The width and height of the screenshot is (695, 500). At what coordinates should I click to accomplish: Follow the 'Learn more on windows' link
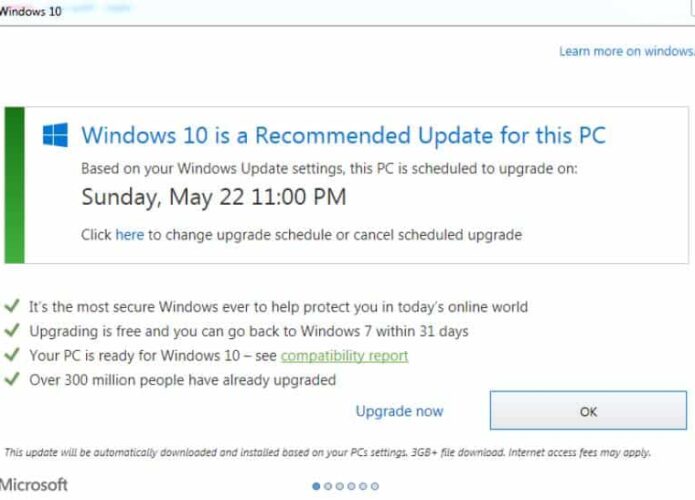click(x=627, y=51)
